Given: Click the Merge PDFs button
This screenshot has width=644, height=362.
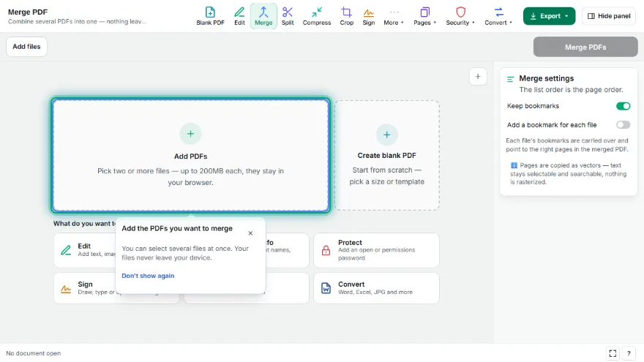Looking at the screenshot, I should [x=585, y=48].
